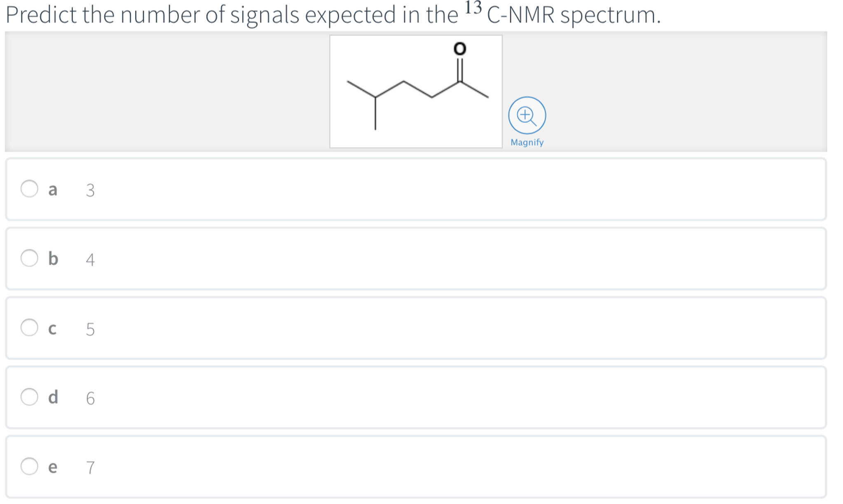Select answer option c, 5 signals
This screenshot has width=843, height=504.
pyautogui.click(x=29, y=328)
